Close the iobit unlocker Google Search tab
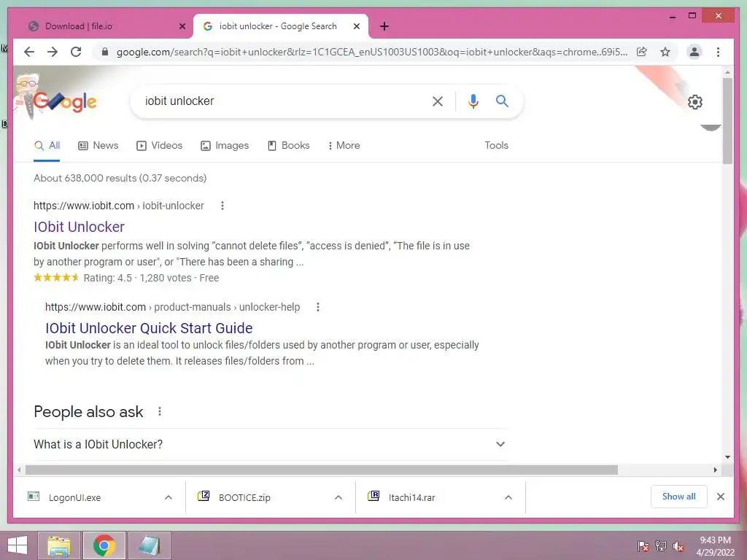747x560 pixels. (x=356, y=26)
